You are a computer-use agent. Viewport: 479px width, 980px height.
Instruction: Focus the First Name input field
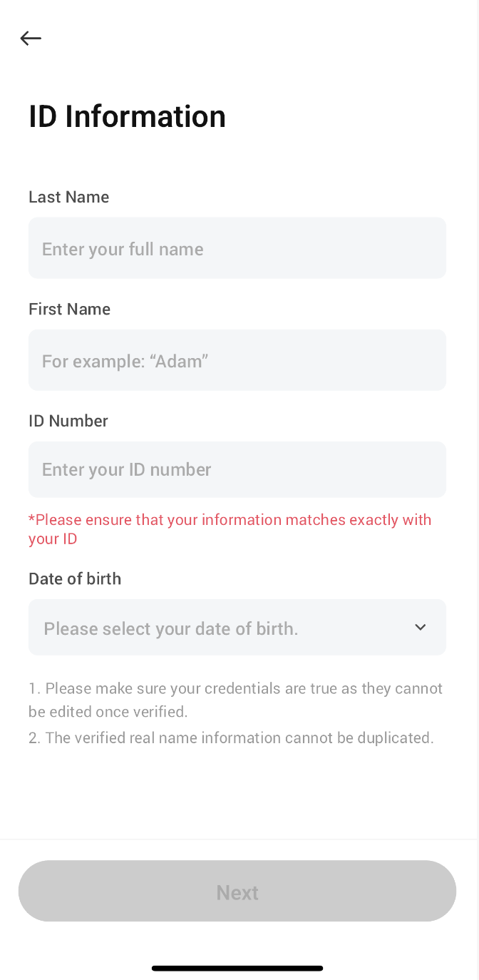237,360
